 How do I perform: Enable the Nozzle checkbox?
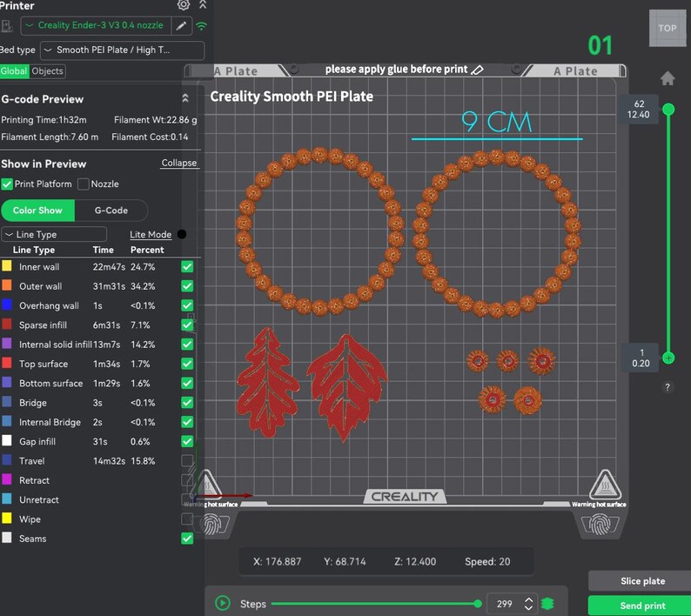point(84,184)
